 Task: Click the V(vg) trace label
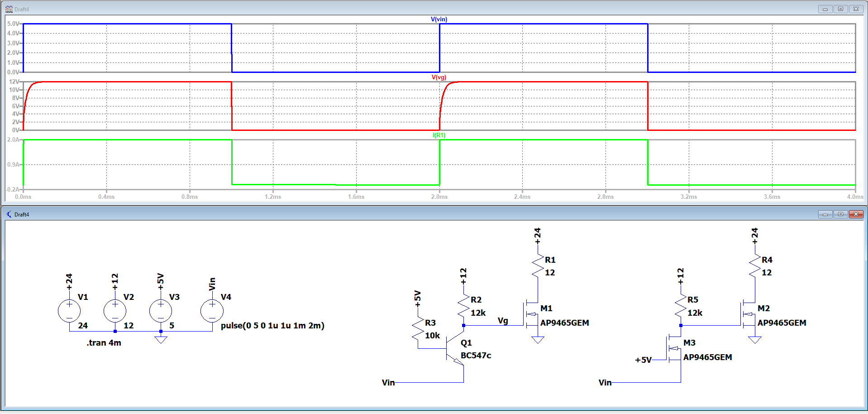pyautogui.click(x=439, y=77)
